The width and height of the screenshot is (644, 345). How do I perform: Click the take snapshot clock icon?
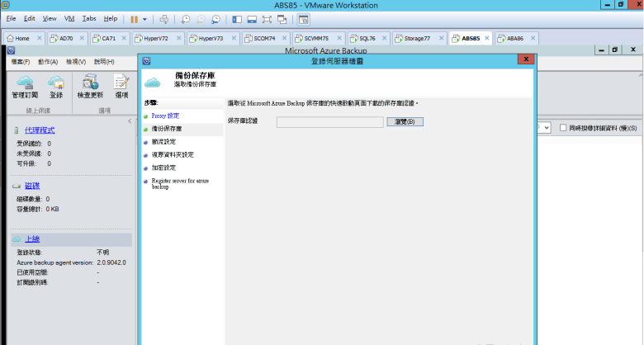point(186,18)
